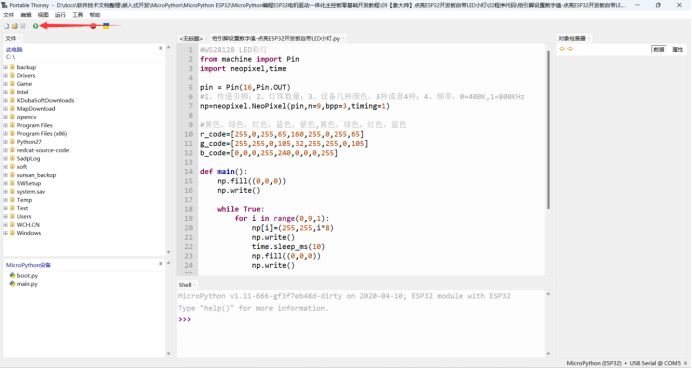692x368 pixels.
Task: Expand the MapDownload folder
Action: [6, 109]
